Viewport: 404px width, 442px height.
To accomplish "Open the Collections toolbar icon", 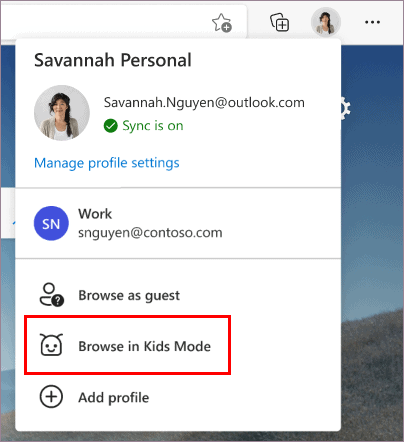I will click(x=279, y=22).
